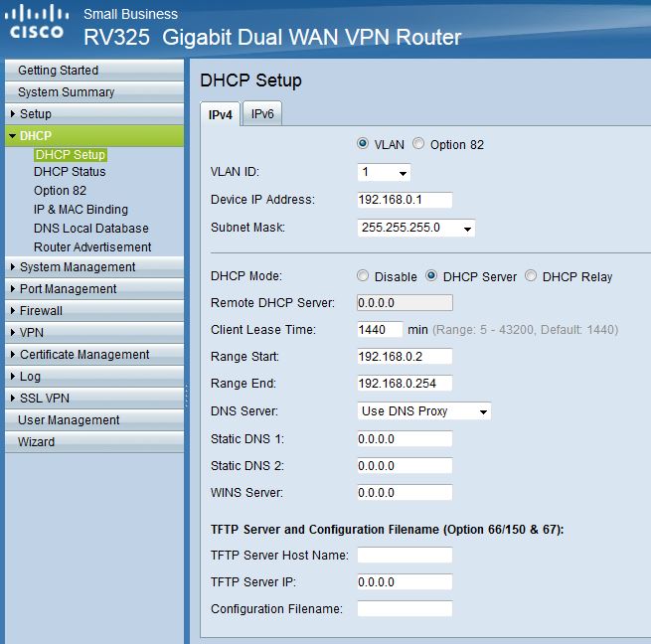Open System Summary page
The image size is (651, 644).
click(x=94, y=92)
